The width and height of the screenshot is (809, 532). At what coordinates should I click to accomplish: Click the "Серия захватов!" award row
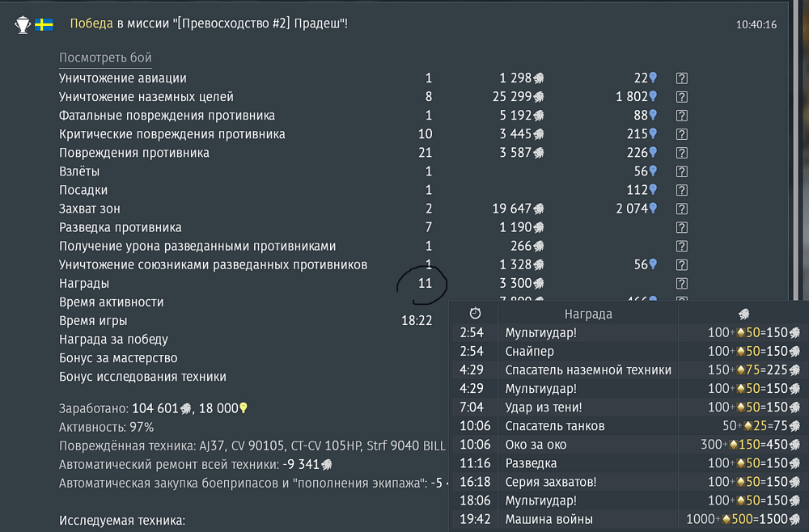(628, 482)
